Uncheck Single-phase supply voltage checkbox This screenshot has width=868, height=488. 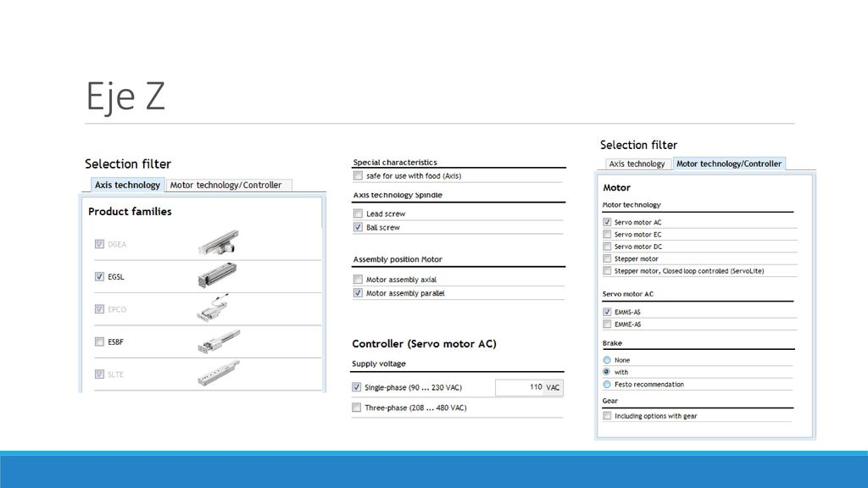(x=357, y=387)
